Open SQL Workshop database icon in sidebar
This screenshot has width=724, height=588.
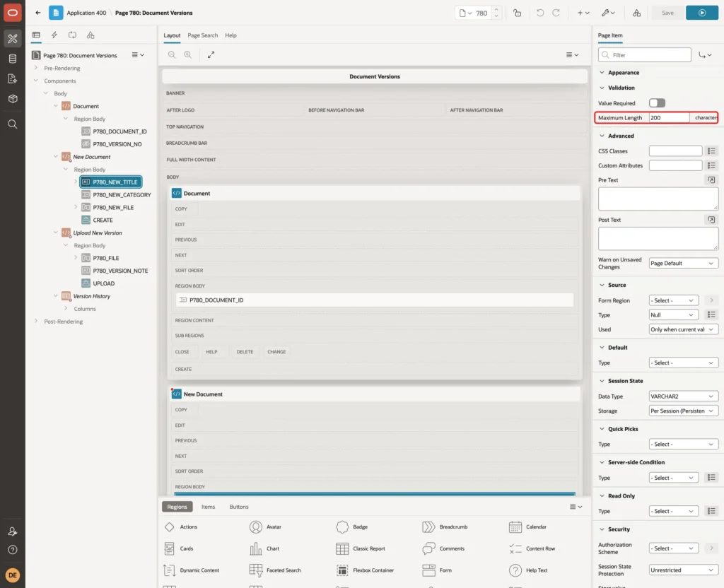(13, 59)
